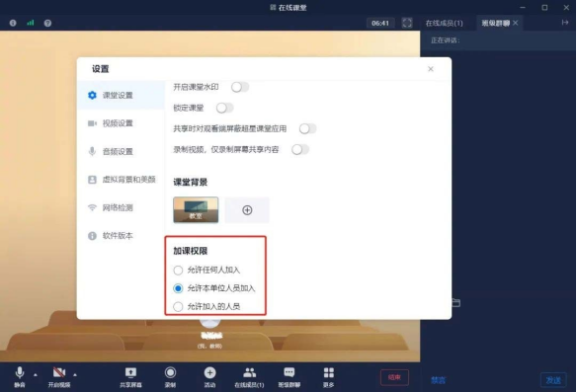
Task: Click the red End class button
Action: pyautogui.click(x=394, y=377)
